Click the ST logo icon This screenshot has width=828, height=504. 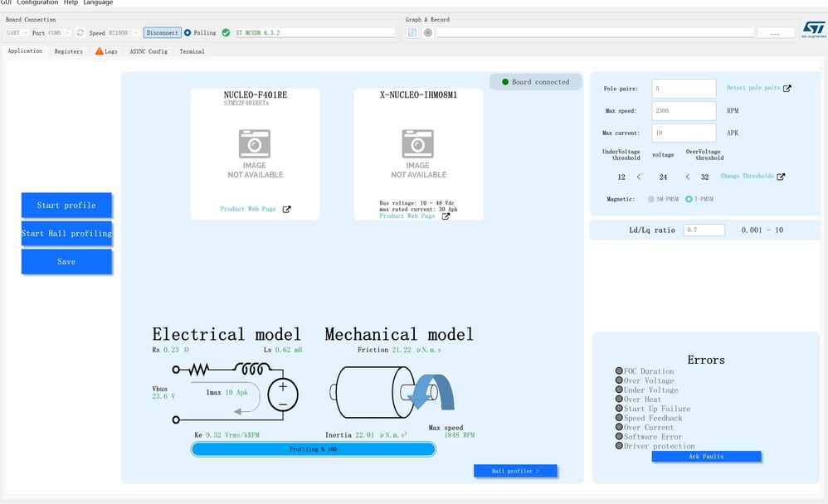tap(814, 29)
